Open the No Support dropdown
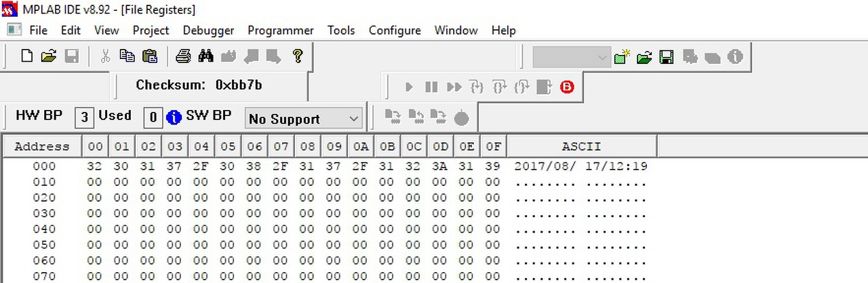Viewport: 868px width, 283px height. coord(304,119)
